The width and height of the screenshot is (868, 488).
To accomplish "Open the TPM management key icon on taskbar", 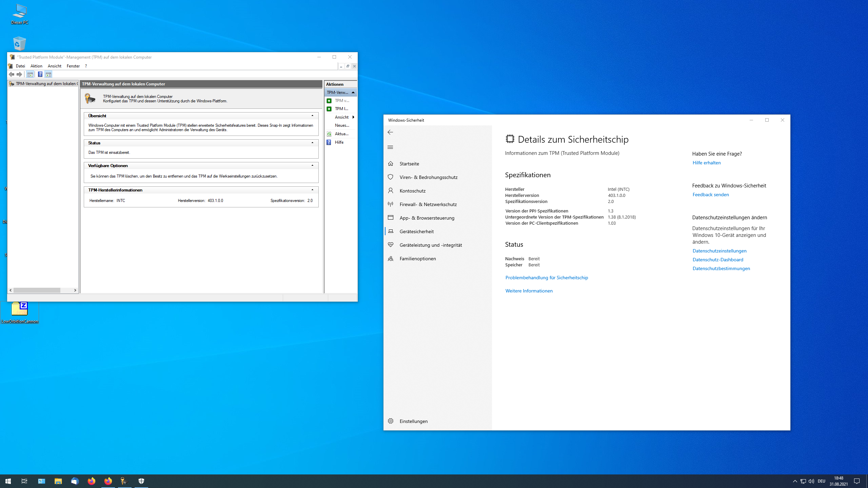I will [x=124, y=481].
